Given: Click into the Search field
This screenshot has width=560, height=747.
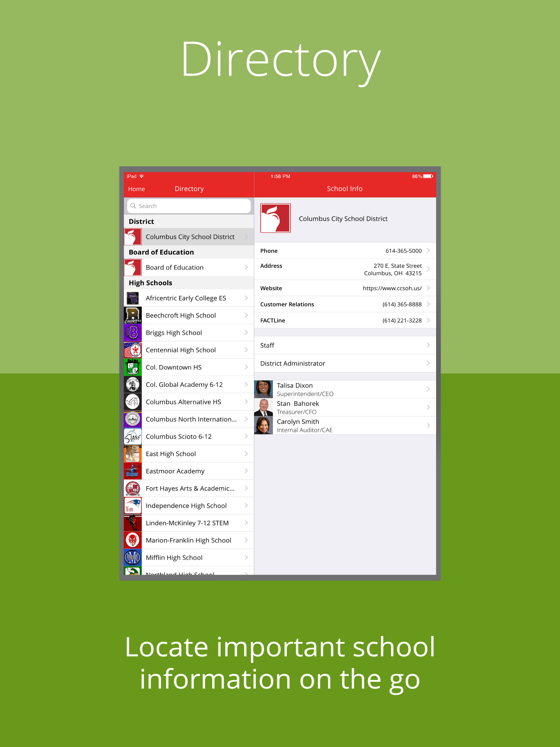Looking at the screenshot, I should point(189,206).
